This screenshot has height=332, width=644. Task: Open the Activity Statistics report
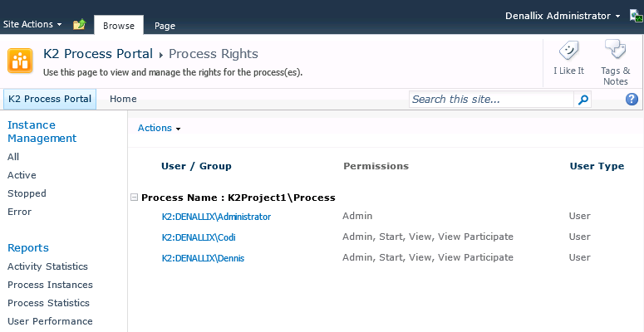(47, 266)
